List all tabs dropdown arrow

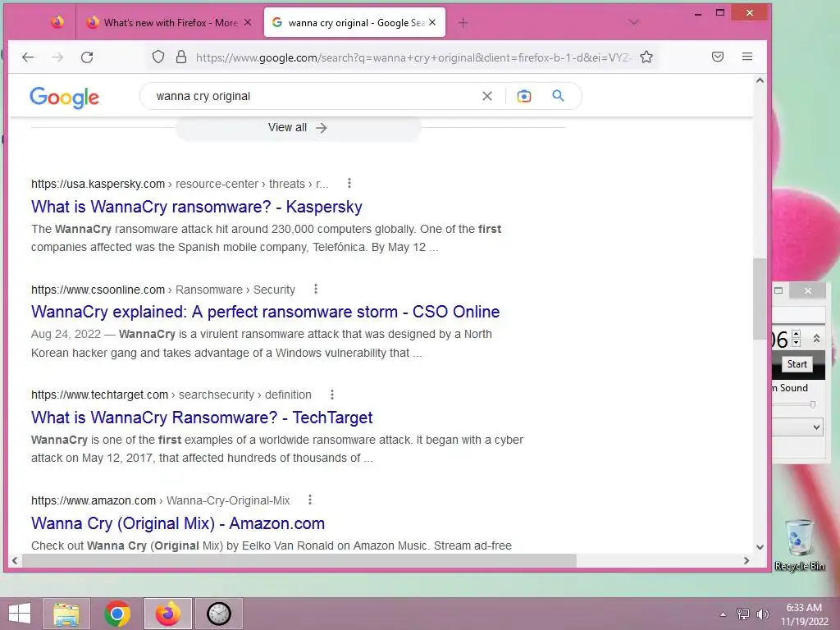[x=634, y=22]
